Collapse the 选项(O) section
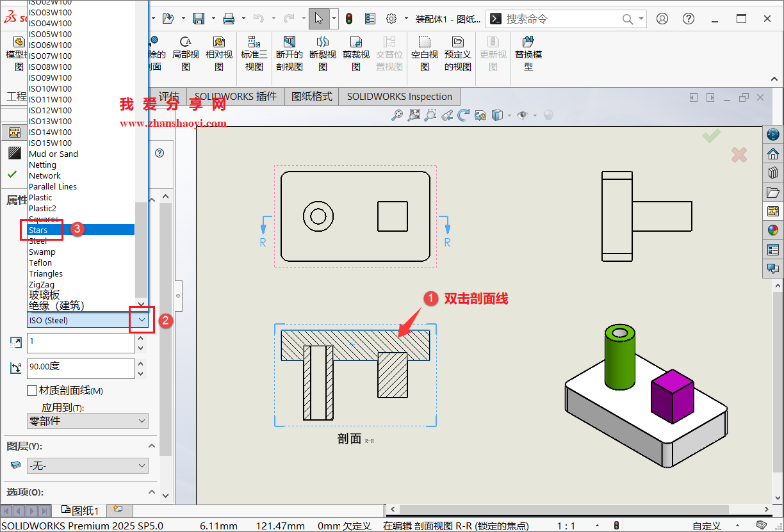Viewport: 784px width, 532px height. click(152, 492)
